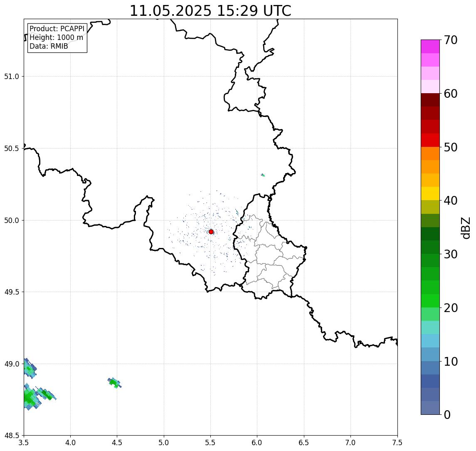Image resolution: width=476 pixels, height=451 pixels.
Task: Click longitude axis label 4.5
Action: click(x=117, y=443)
